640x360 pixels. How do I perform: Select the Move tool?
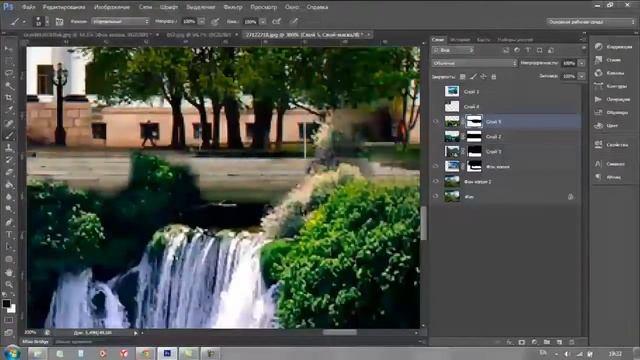coord(9,49)
